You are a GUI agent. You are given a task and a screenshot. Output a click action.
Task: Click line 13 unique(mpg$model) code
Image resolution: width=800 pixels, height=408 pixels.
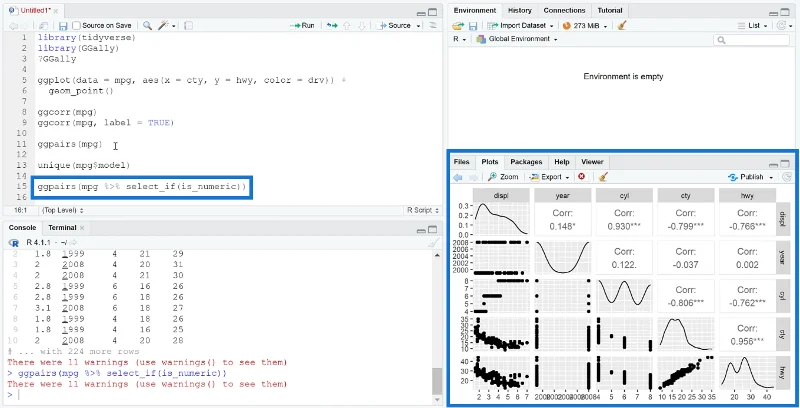point(84,165)
